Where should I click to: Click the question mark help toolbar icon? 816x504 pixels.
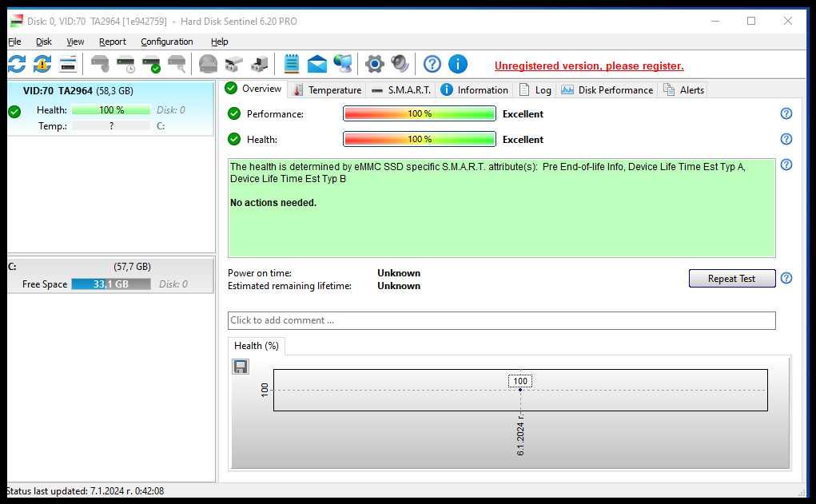pyautogui.click(x=432, y=65)
